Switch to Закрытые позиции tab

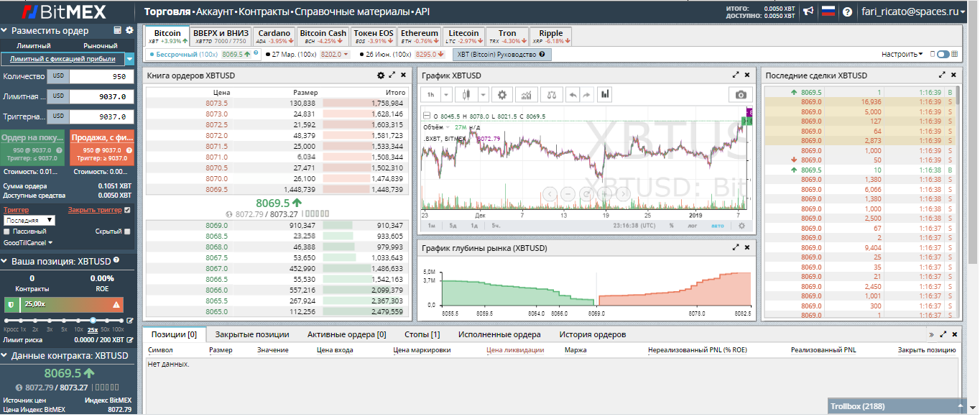click(x=251, y=334)
